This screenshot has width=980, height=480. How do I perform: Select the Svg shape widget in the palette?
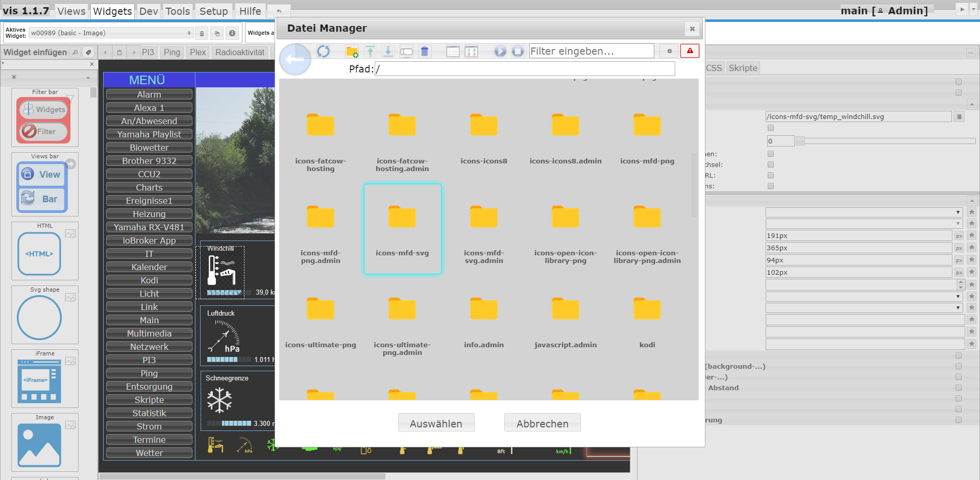(45, 315)
